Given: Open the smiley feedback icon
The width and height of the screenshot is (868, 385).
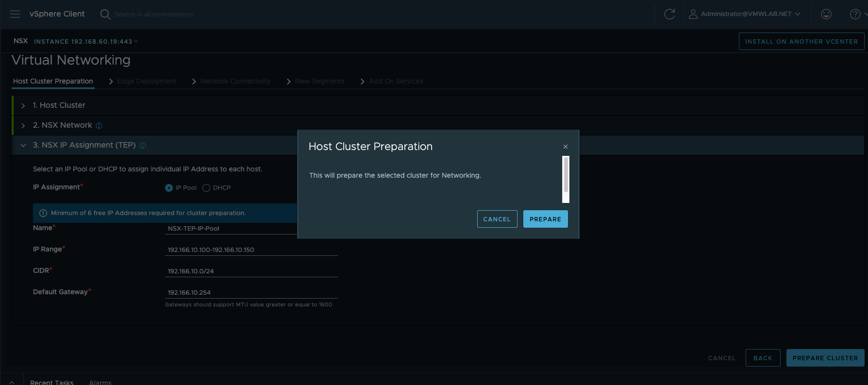Looking at the screenshot, I should point(826,14).
